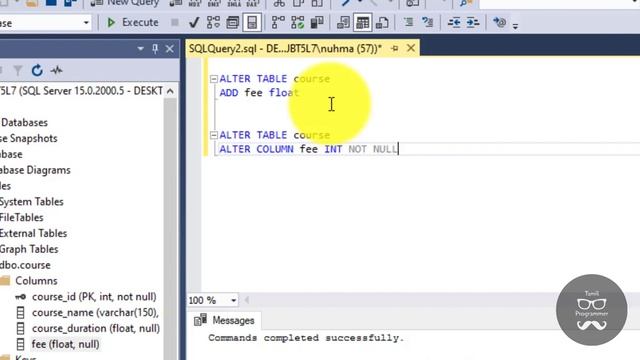Click the column icon beside course_duration
Viewport: 640px width, 360px height.
click(x=20, y=329)
